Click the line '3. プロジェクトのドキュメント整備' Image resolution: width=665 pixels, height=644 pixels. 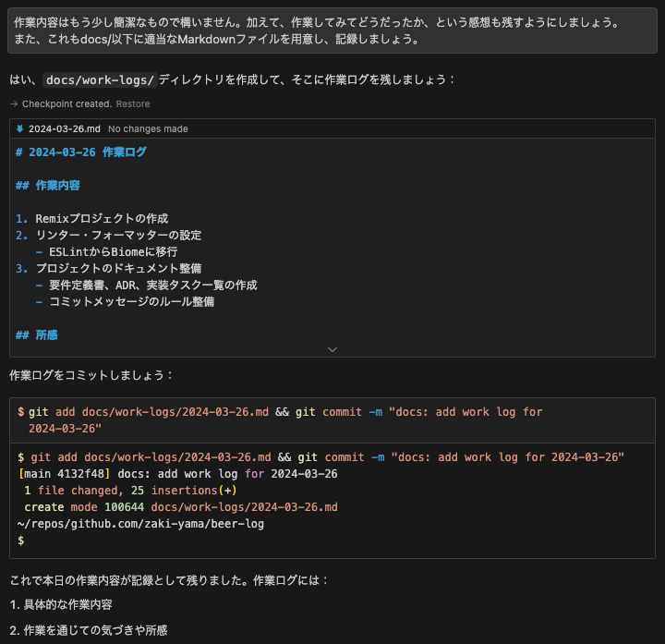pos(109,269)
